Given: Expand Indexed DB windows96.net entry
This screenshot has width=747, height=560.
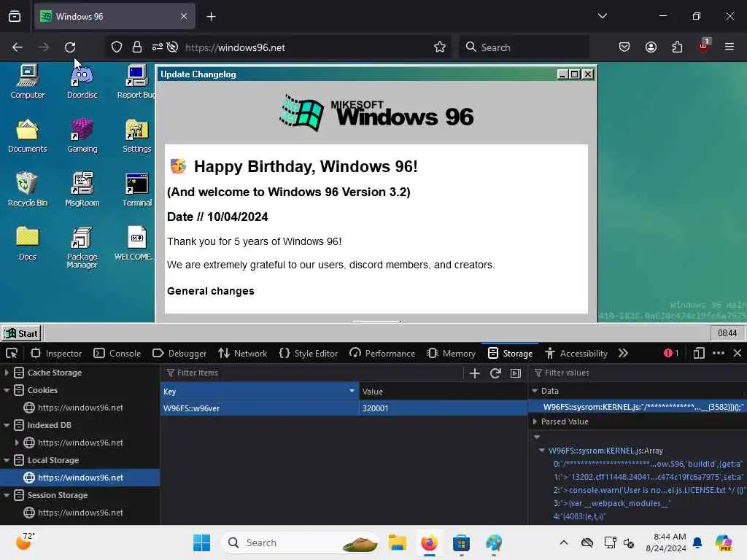Looking at the screenshot, I should pyautogui.click(x=18, y=443).
